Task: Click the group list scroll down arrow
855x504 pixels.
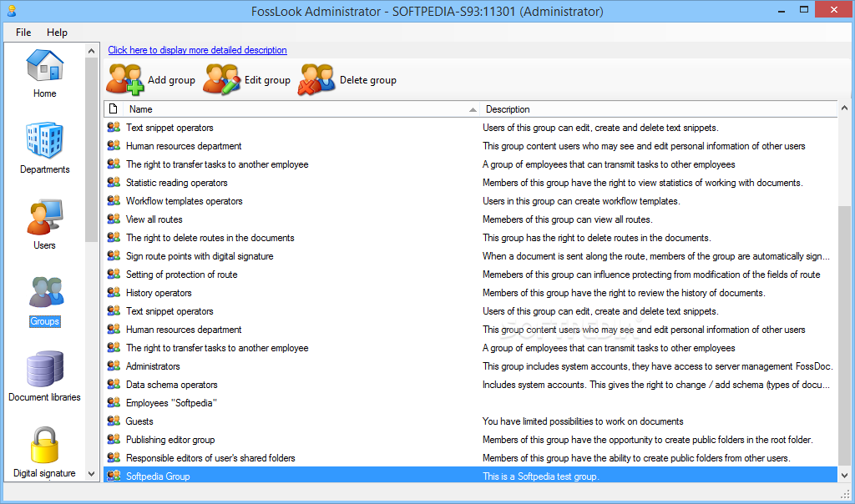Action: pos(844,475)
